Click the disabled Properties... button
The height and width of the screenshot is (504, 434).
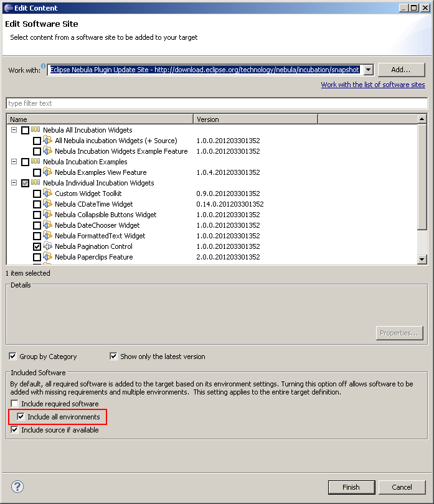click(399, 333)
